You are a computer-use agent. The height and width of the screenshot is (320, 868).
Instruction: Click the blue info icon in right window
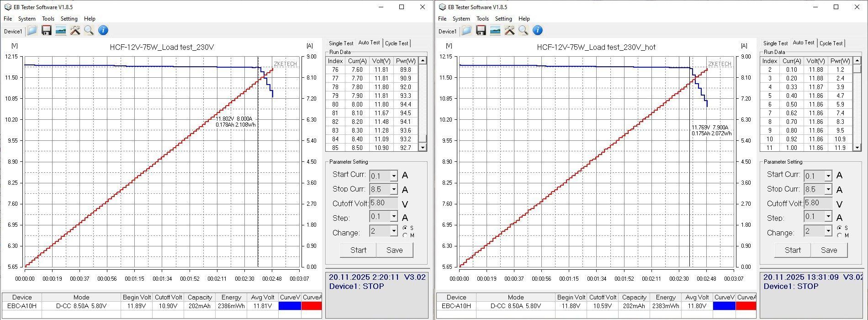[x=538, y=31]
